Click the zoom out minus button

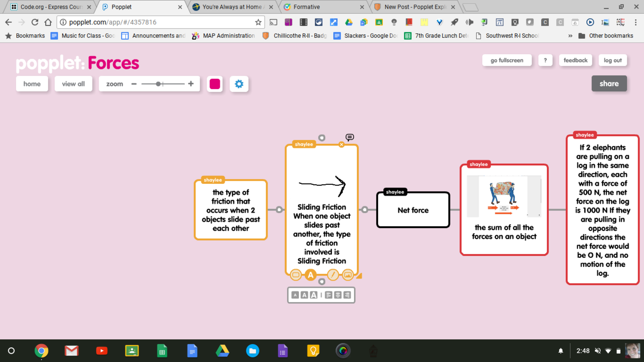click(x=134, y=84)
